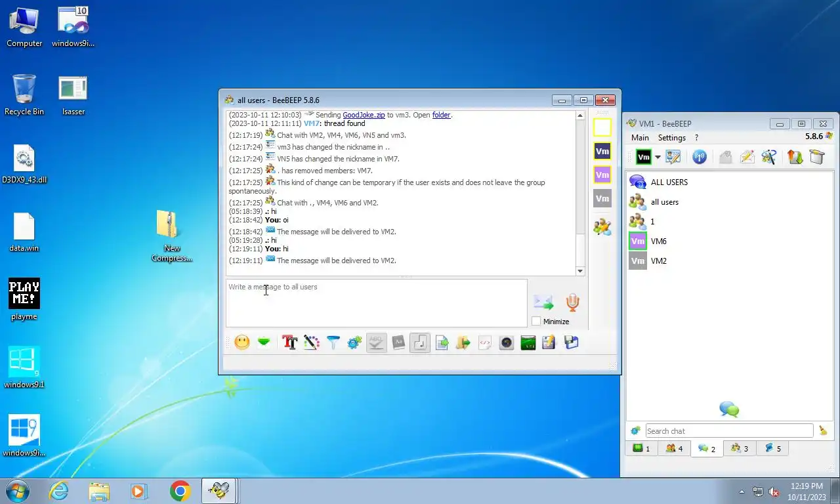This screenshot has height=504, width=840.
Task: Enable the Minimize checkbox
Action: (x=536, y=322)
